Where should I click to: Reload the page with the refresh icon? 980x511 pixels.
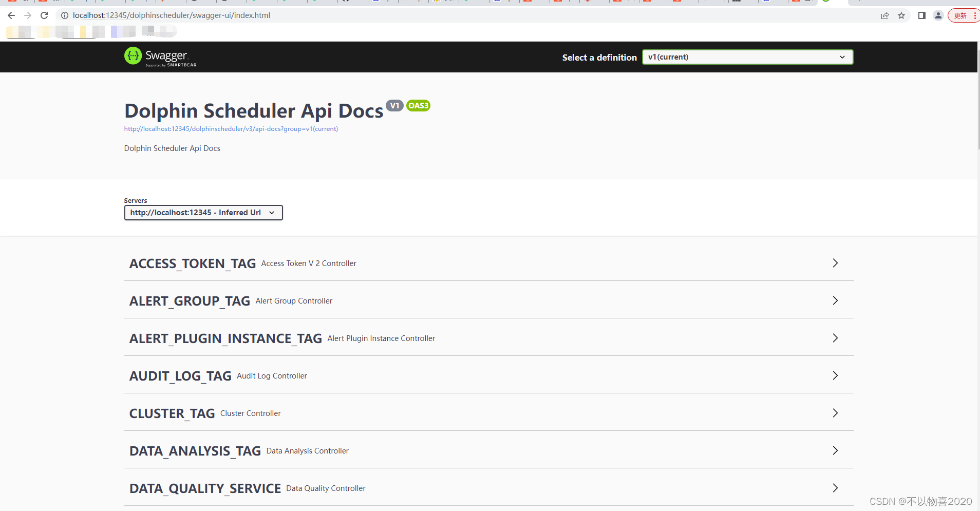tap(44, 15)
